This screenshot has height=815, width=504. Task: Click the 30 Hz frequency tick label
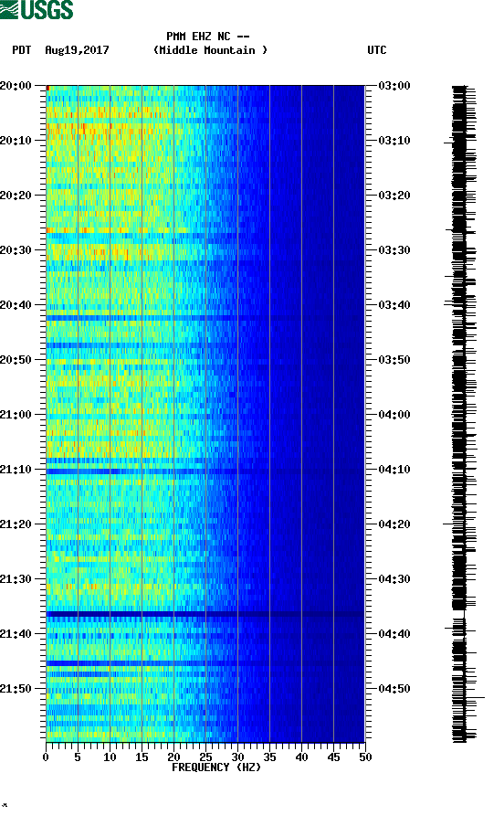pos(237,757)
